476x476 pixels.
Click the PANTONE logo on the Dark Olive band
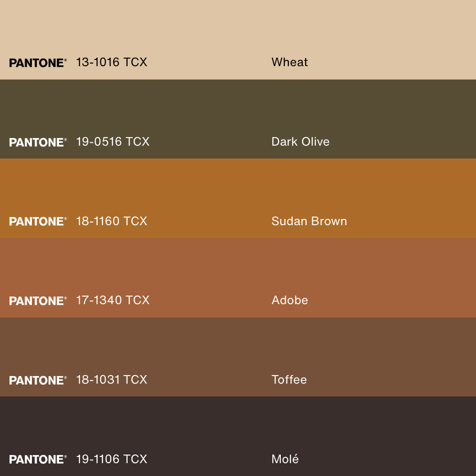click(x=38, y=142)
